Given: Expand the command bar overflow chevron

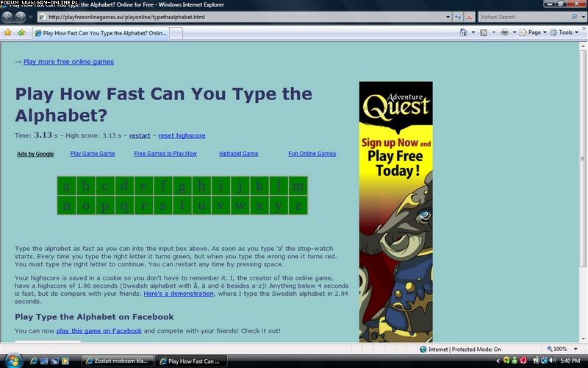Looking at the screenshot, I should tap(584, 29).
